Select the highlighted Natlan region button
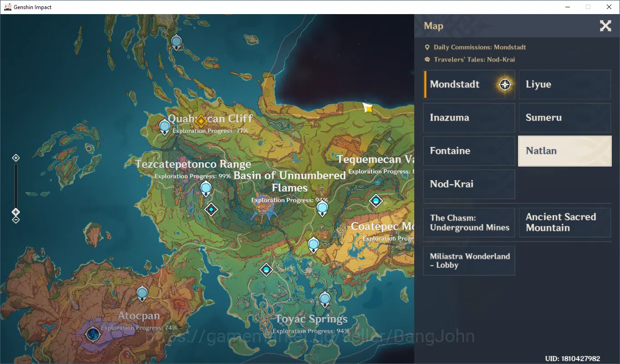The height and width of the screenshot is (364, 620). click(x=565, y=151)
